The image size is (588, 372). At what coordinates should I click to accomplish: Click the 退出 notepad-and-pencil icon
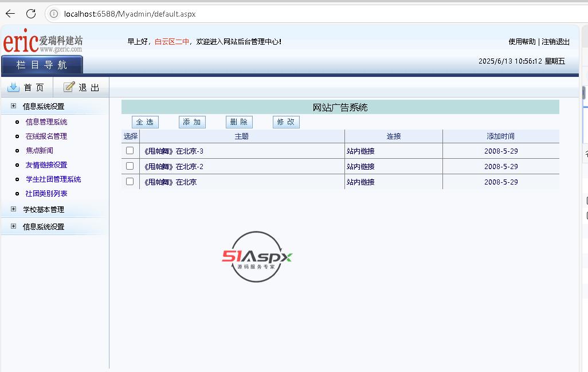pos(69,87)
